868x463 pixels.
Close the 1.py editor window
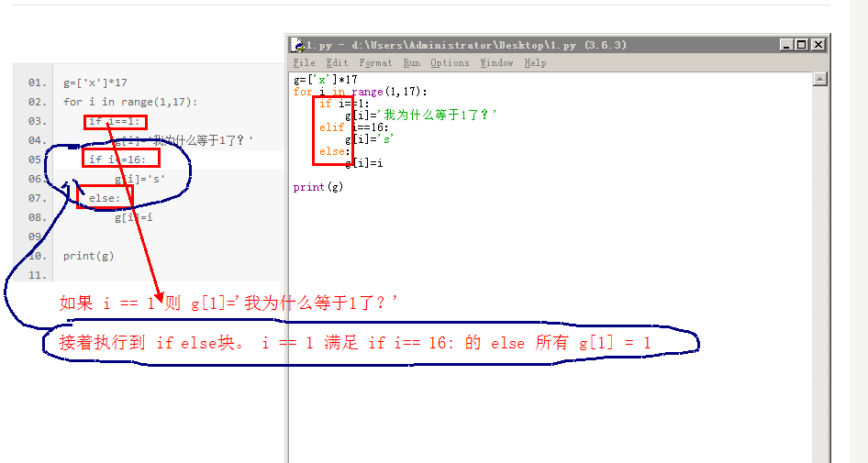818,44
